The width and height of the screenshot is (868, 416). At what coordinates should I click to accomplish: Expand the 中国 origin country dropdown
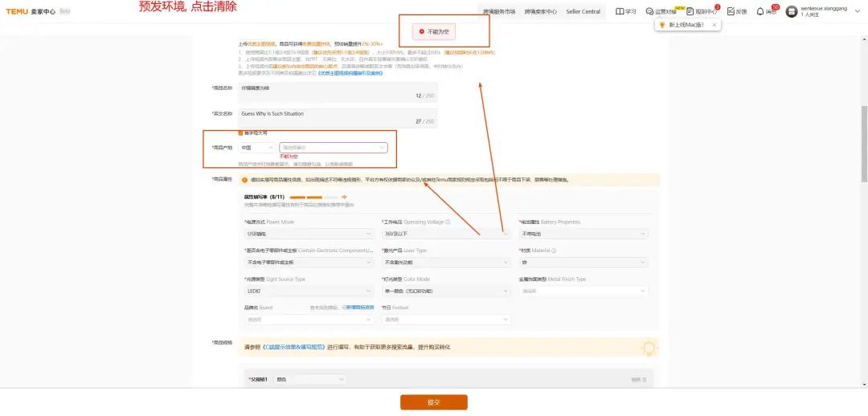click(257, 148)
